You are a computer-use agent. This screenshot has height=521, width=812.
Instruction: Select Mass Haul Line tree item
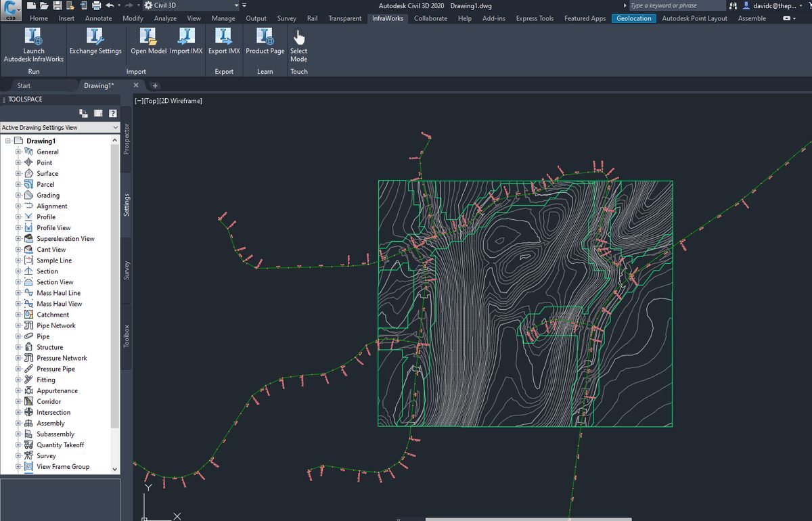click(x=58, y=293)
